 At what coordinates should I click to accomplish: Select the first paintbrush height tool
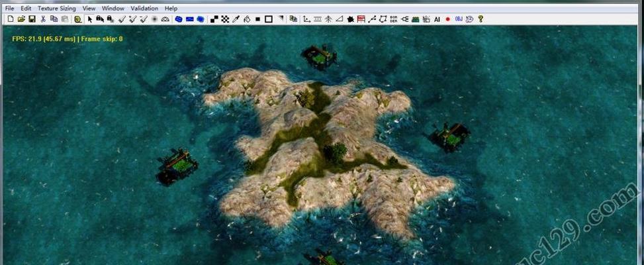click(x=122, y=19)
